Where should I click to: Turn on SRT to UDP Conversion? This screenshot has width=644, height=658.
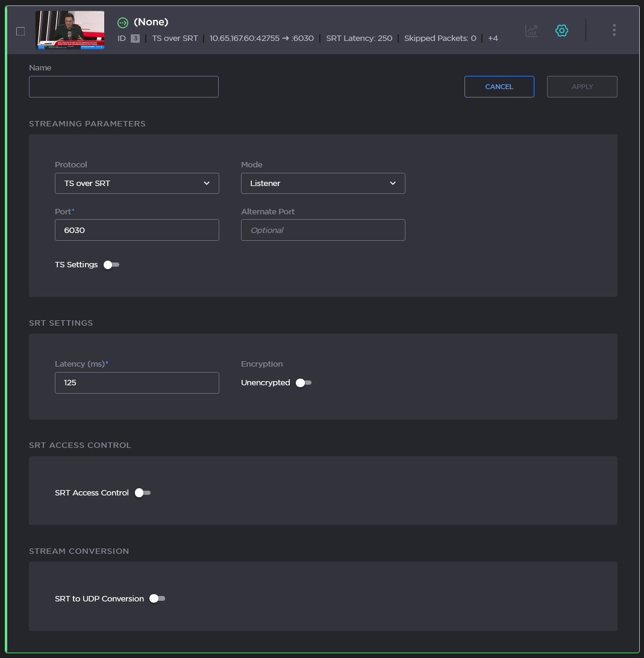pos(157,599)
